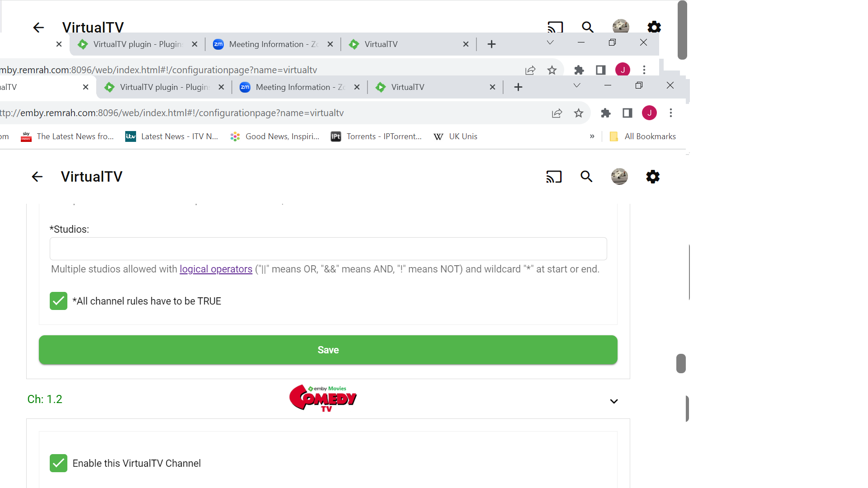This screenshot has height=488, width=868.
Task: Open the user profile avatar
Action: [x=619, y=177]
